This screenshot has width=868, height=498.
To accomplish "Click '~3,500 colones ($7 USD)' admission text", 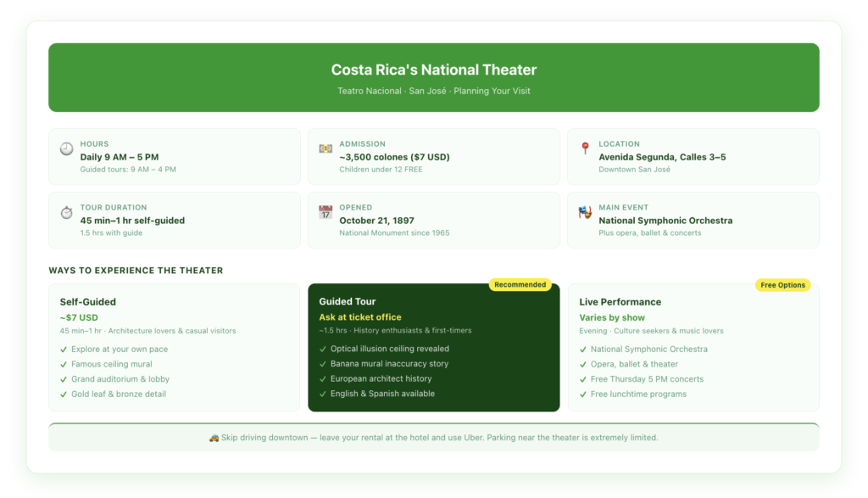I will (395, 157).
